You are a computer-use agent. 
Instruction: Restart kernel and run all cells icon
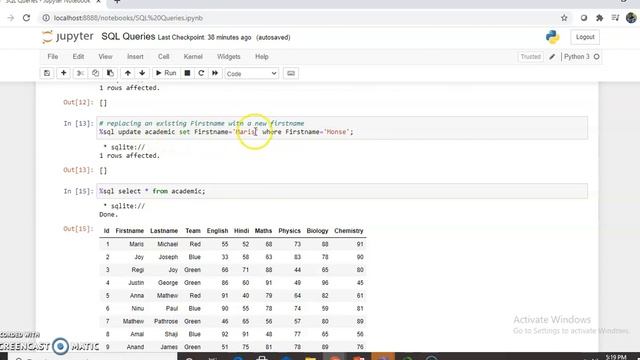215,73
